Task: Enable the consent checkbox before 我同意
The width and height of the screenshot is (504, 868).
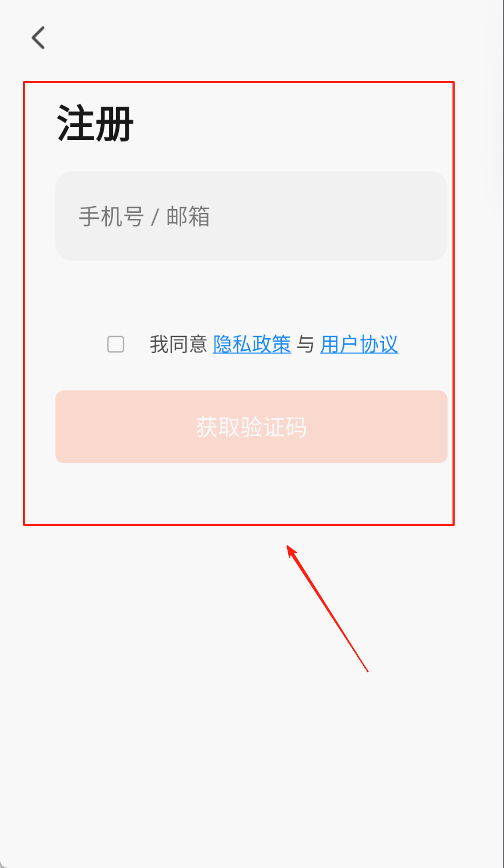Action: pos(116,344)
